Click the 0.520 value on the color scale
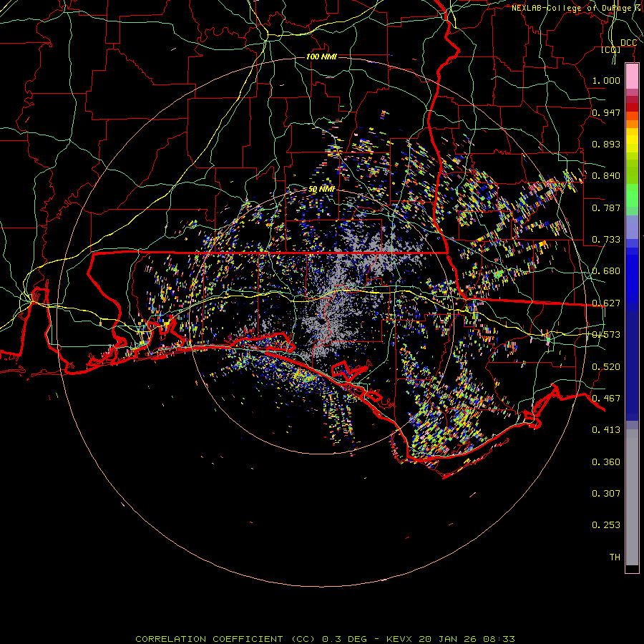The width and height of the screenshot is (644, 644). (606, 367)
